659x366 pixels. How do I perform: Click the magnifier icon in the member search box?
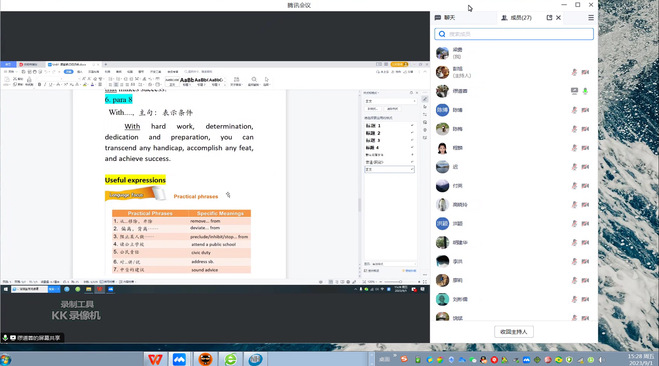[442, 34]
